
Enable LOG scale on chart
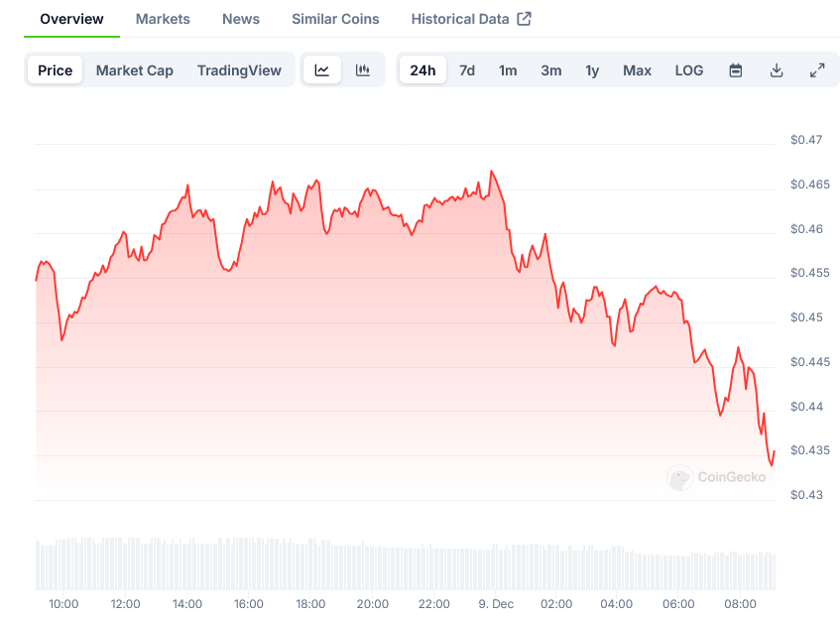[x=689, y=70]
